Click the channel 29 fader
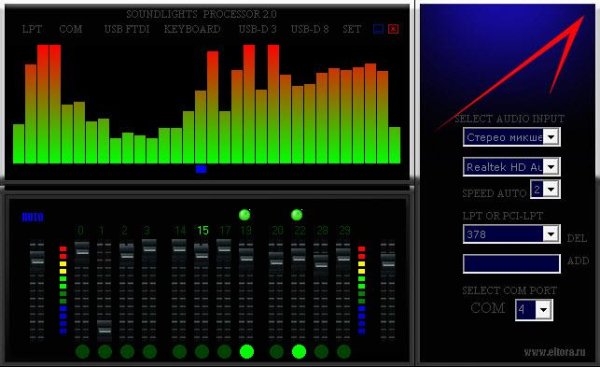This screenshot has height=367, width=600. 343,258
